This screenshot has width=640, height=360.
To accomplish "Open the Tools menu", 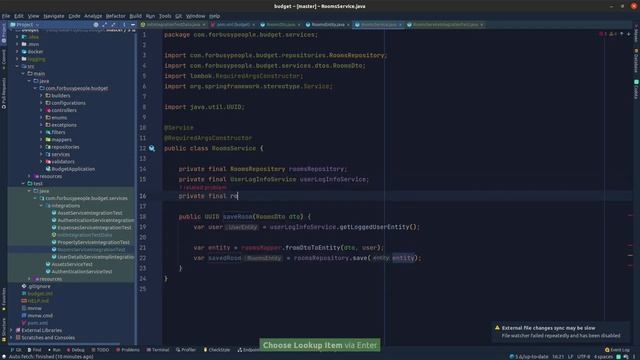I will pyautogui.click(x=165, y=16).
